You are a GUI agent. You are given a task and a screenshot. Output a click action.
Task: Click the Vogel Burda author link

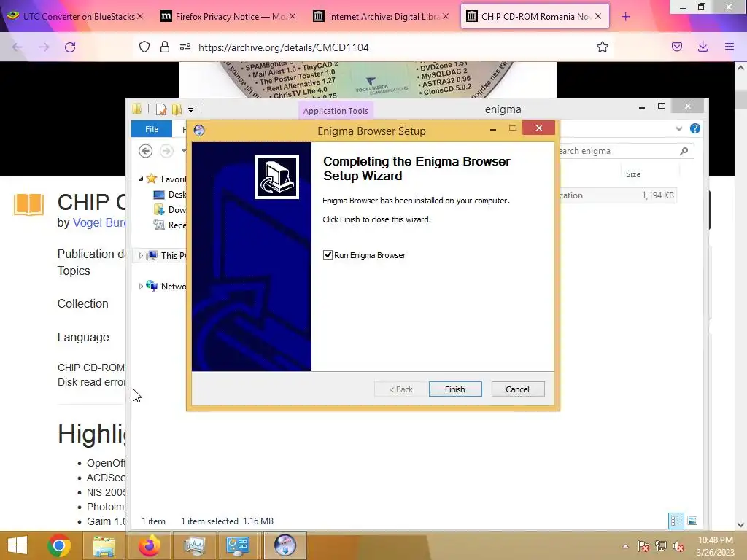99,223
